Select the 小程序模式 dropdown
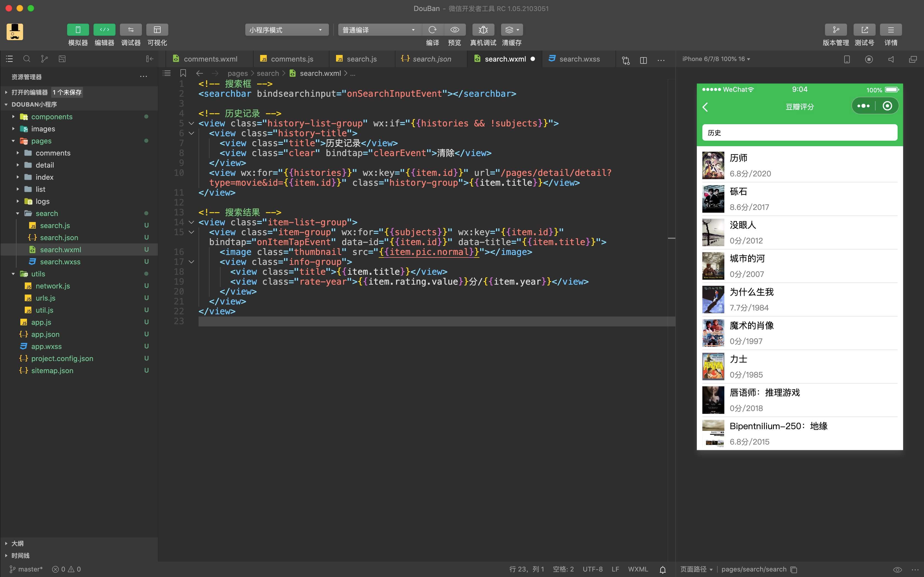The width and height of the screenshot is (924, 577). coord(285,29)
